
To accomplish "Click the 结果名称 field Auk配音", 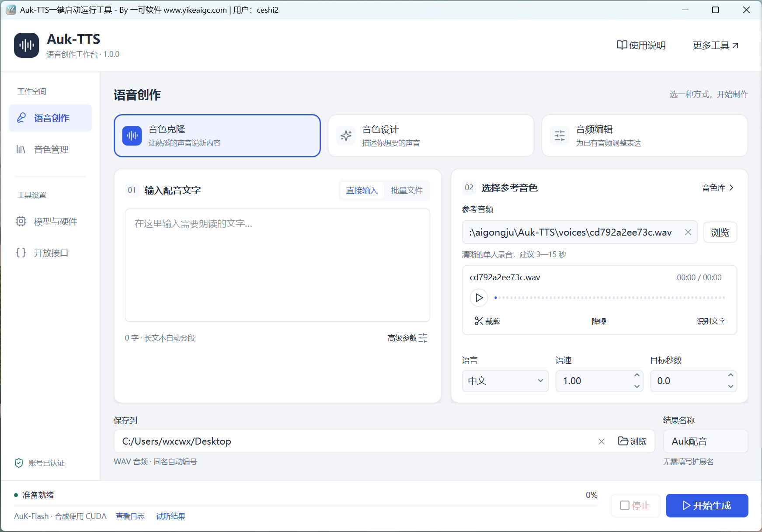I will tap(706, 441).
